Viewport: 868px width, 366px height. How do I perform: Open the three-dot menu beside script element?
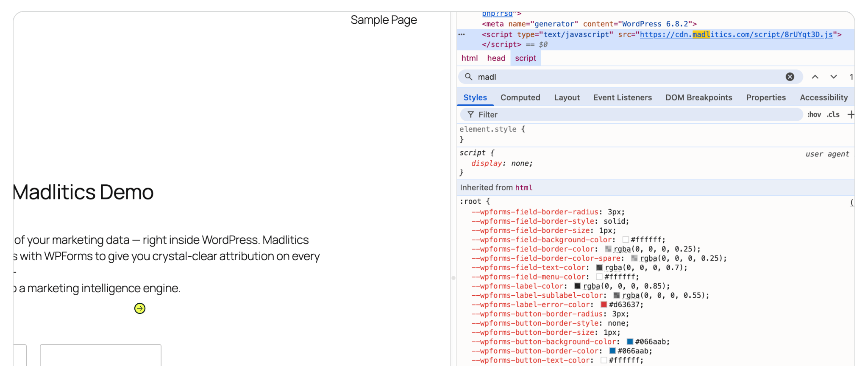[x=462, y=35]
